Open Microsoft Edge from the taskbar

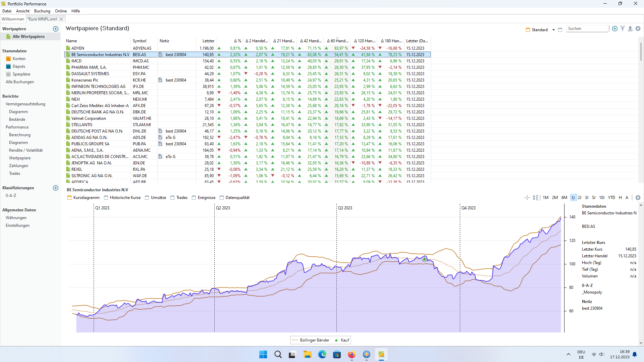(322, 354)
